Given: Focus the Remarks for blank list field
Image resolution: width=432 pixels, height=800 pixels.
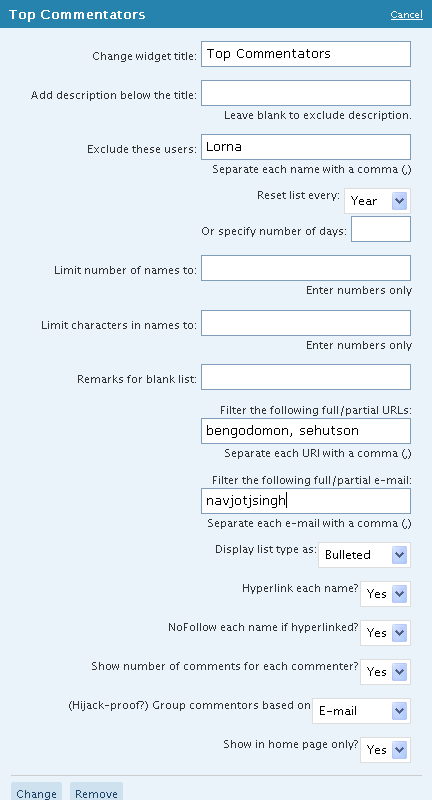Looking at the screenshot, I should pyautogui.click(x=306, y=377).
